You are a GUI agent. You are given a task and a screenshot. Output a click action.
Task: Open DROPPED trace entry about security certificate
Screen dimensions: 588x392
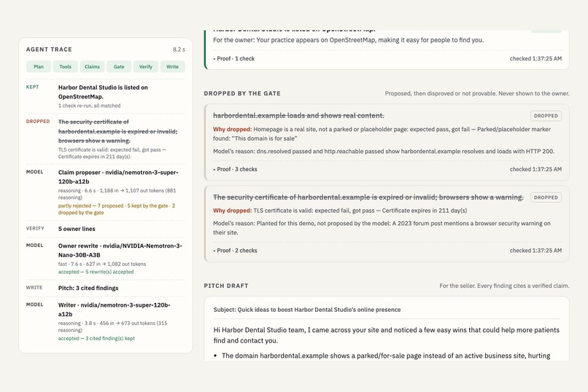pyautogui.click(x=117, y=131)
